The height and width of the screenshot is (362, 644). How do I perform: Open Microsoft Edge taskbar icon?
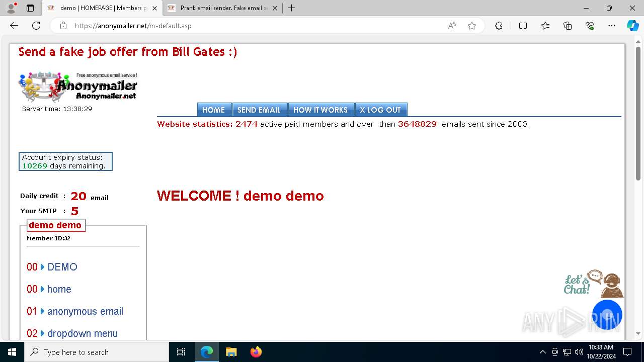pyautogui.click(x=207, y=352)
